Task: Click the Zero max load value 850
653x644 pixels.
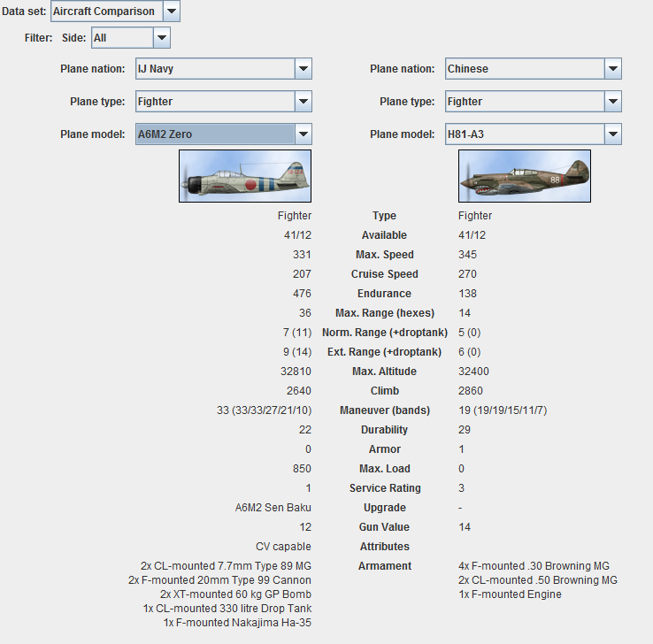Action: pos(302,469)
